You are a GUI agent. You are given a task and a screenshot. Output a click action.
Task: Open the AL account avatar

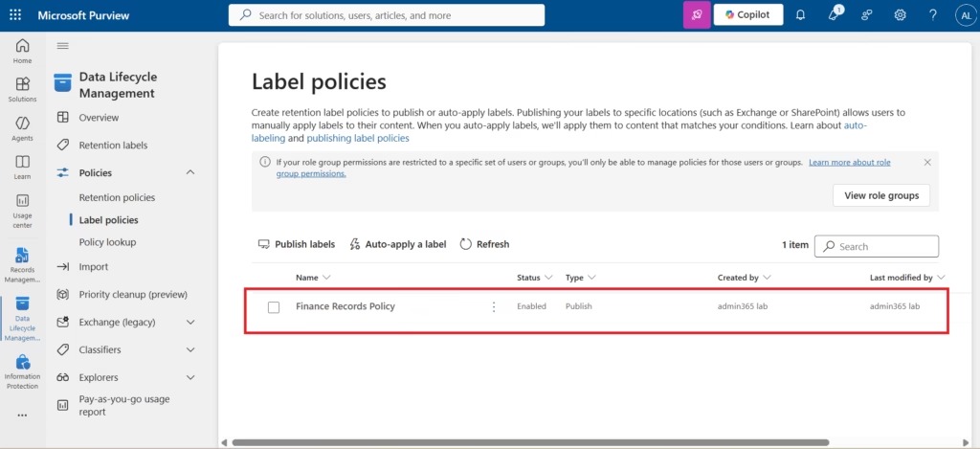(x=965, y=15)
